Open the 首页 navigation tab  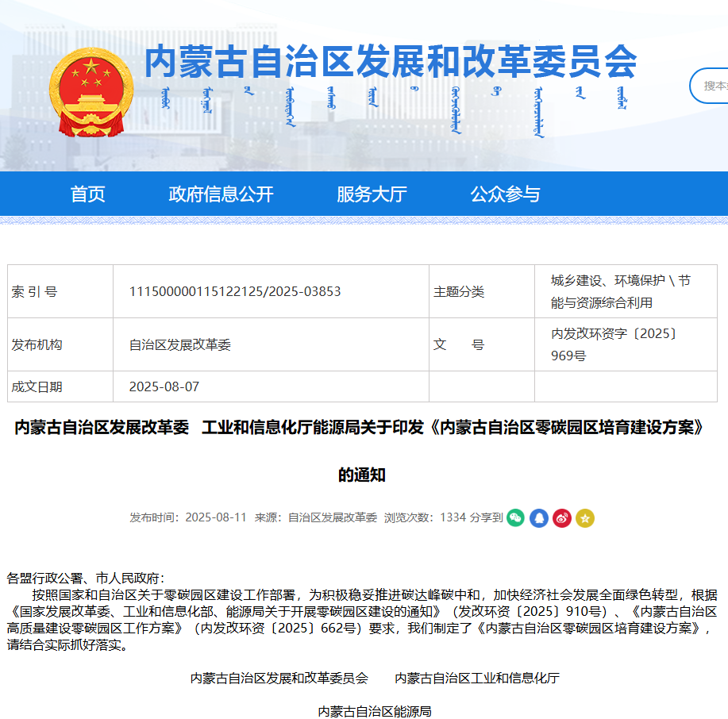87,194
